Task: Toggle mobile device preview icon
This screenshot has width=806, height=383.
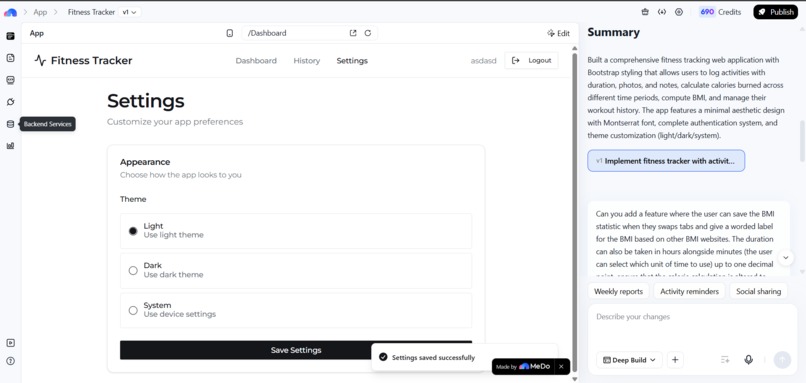Action: (x=230, y=33)
